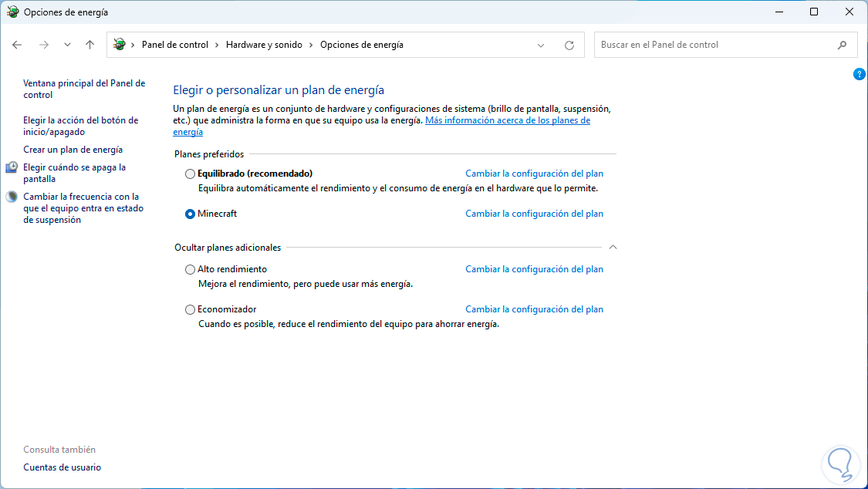Click the forward navigation arrow
Screen dimensions: 868x489
click(x=44, y=45)
